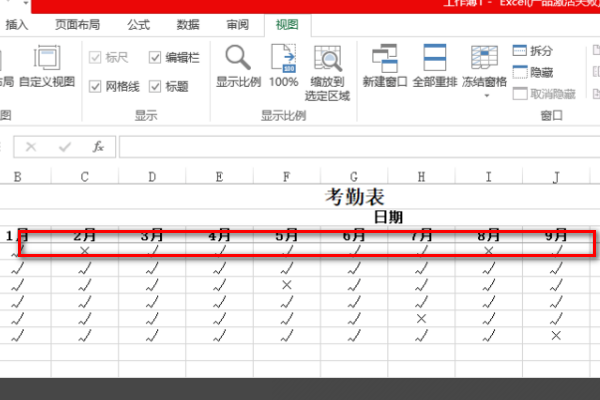
Task: Click the formula bar confirm checkmark icon
Action: click(65, 147)
